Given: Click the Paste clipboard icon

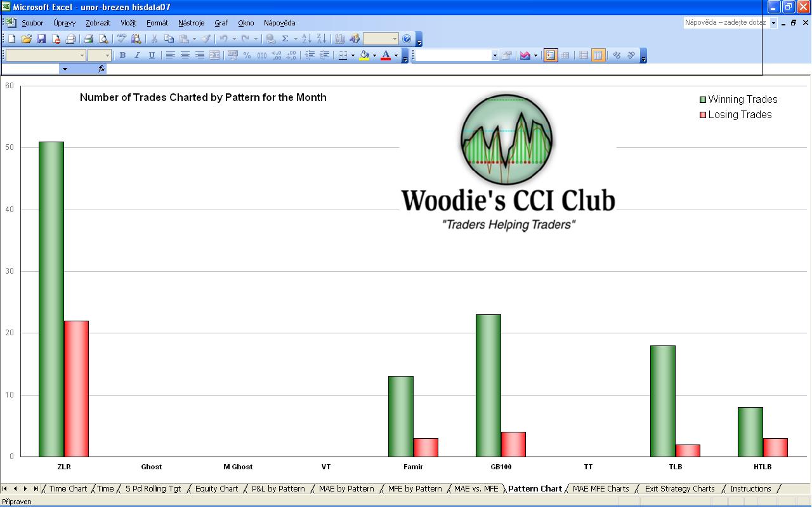Looking at the screenshot, I should pos(183,39).
